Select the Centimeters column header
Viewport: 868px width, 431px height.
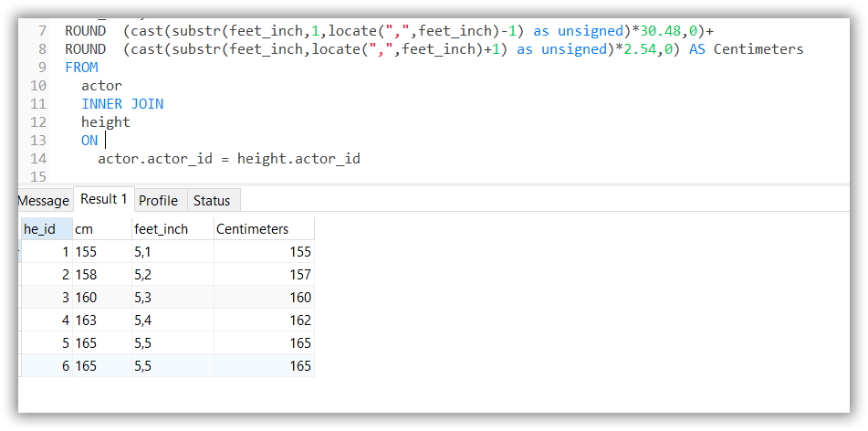tap(263, 229)
